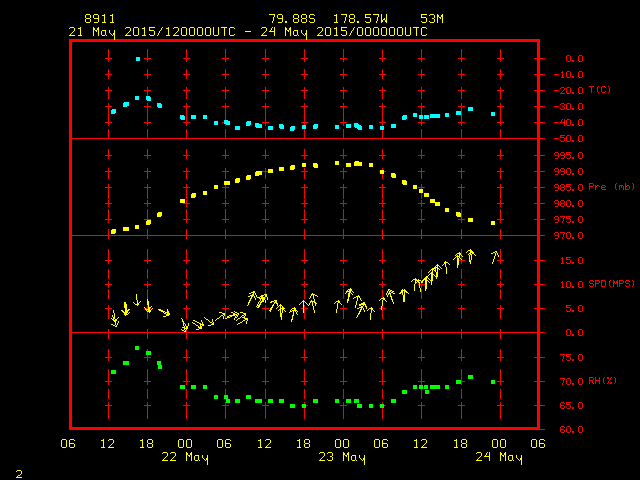Click the "T(C)" temperature axis label
The image size is (640, 480).
[600, 89]
